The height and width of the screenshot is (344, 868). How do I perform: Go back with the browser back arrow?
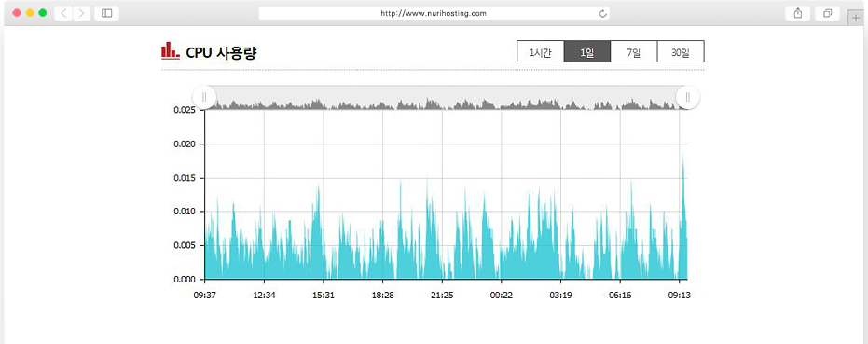coord(63,13)
